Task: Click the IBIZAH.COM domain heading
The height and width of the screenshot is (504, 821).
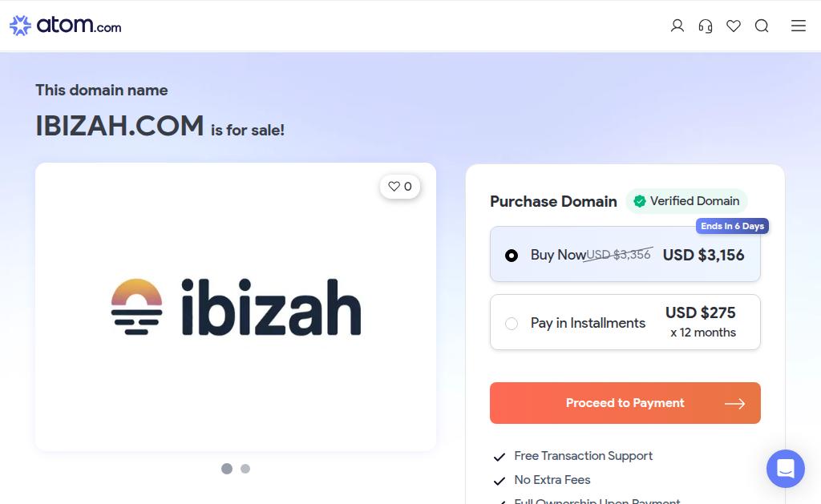Action: coord(119,126)
